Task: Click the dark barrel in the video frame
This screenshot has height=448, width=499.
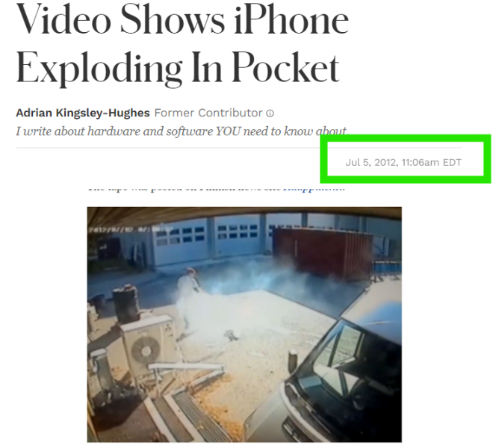Action: click(125, 304)
